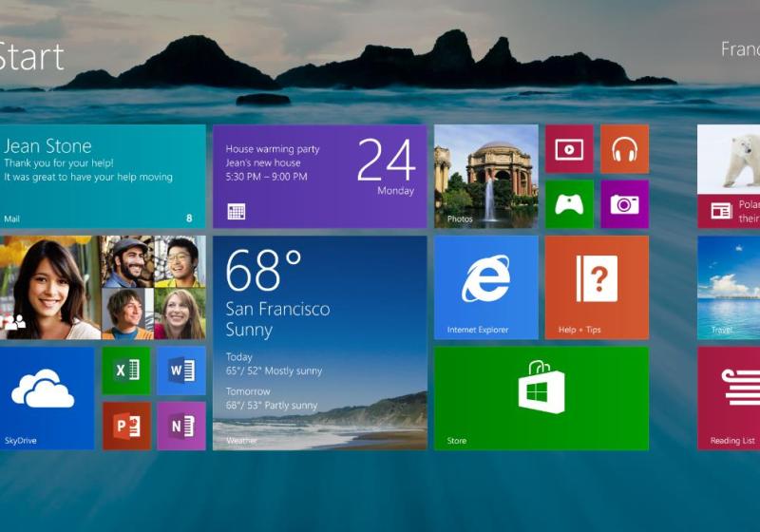This screenshot has width=760, height=532.
Task: Open the People tile with photos
Action: tap(103, 287)
